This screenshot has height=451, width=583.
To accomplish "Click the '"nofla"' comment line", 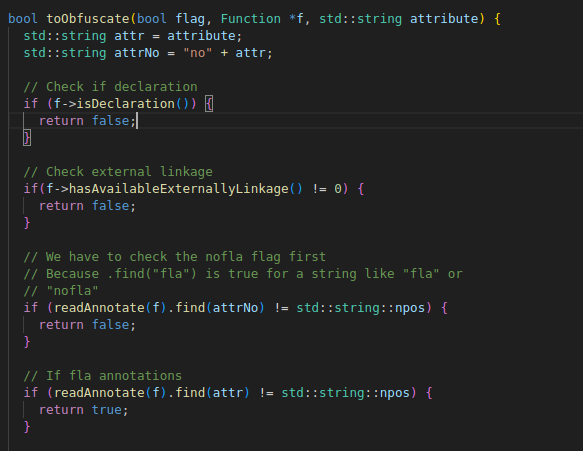I will (x=61, y=291).
